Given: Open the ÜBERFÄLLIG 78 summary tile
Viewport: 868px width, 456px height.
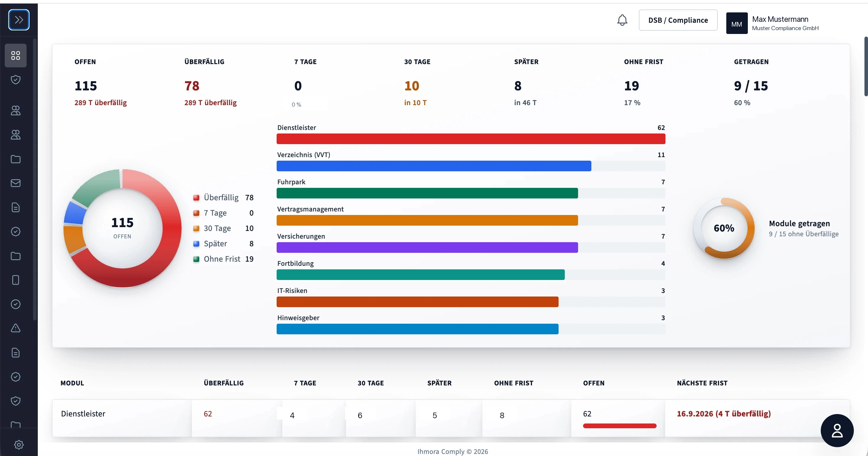Looking at the screenshot, I should tap(210, 83).
